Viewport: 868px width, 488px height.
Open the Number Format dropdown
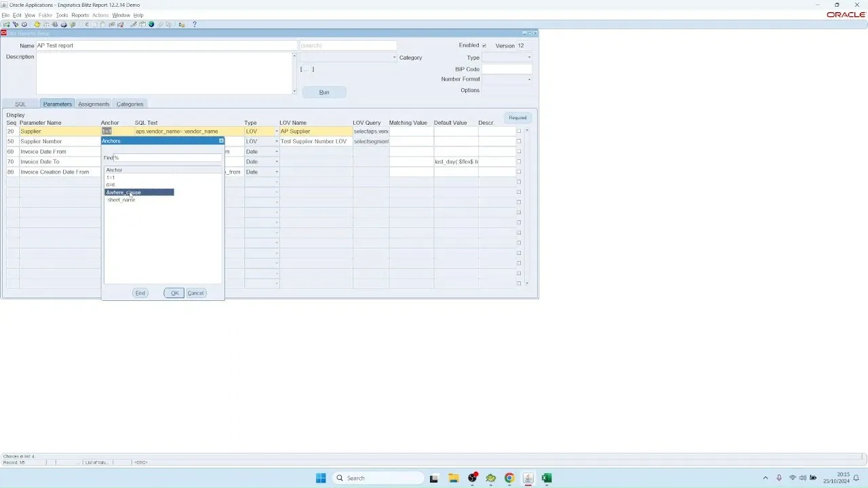(530, 79)
